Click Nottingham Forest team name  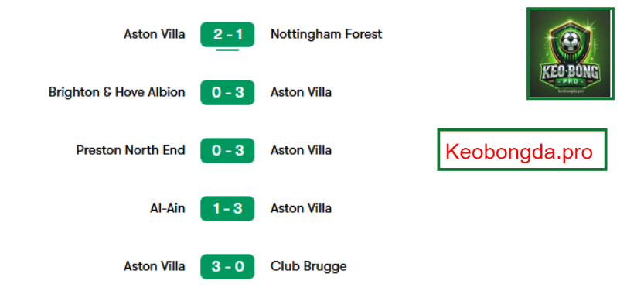point(326,34)
